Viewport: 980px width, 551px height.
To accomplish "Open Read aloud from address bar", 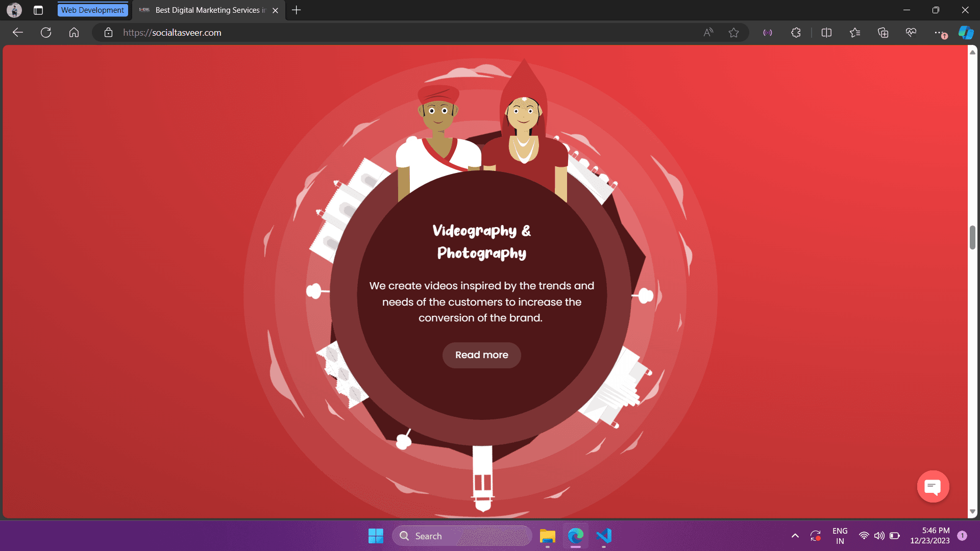I will [x=708, y=33].
